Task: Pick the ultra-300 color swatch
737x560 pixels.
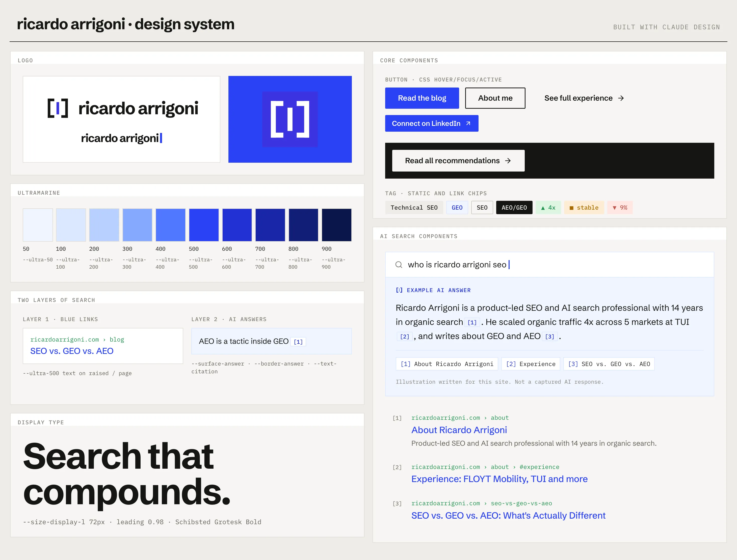Action: [137, 225]
